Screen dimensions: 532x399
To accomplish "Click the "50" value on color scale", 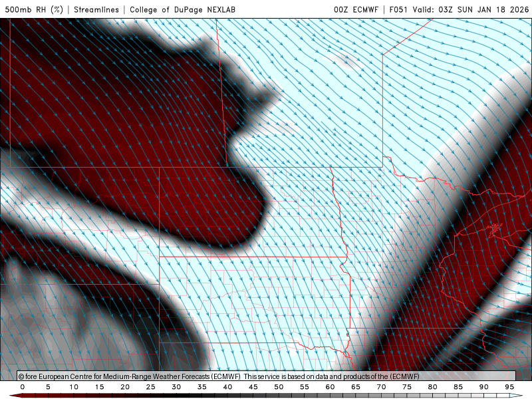I will pyautogui.click(x=279, y=387).
